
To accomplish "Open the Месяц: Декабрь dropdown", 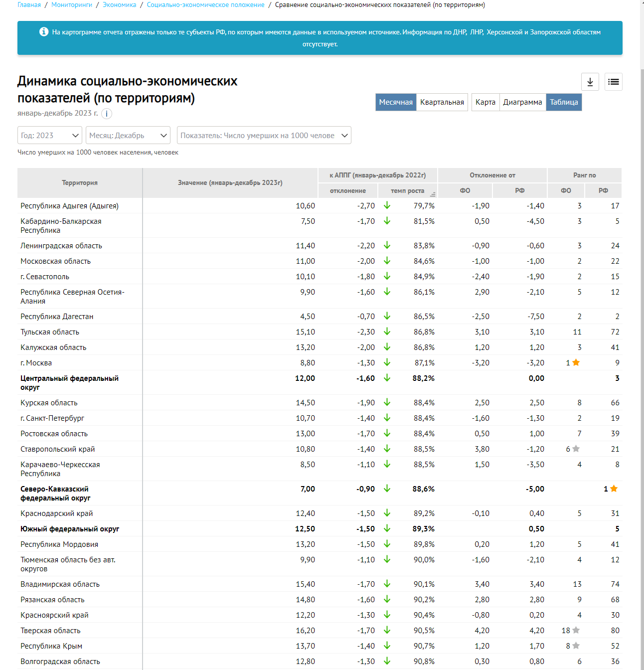I will 128,136.
